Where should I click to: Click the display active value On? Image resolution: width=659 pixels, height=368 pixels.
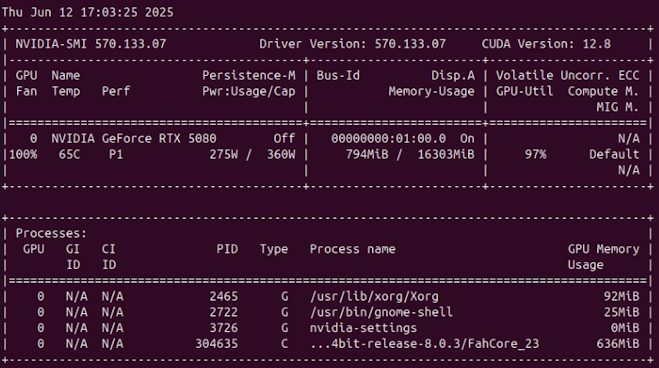467,139
